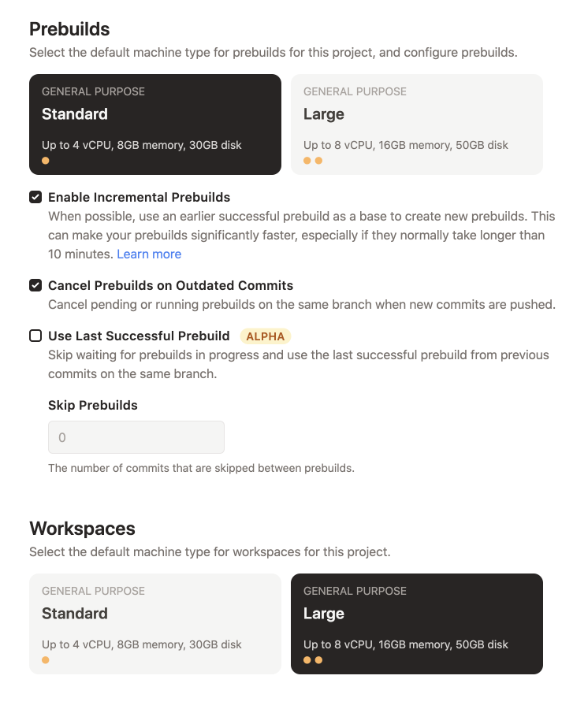
Task: Open the Learn more link about incremental prebuilds
Action: (149, 254)
